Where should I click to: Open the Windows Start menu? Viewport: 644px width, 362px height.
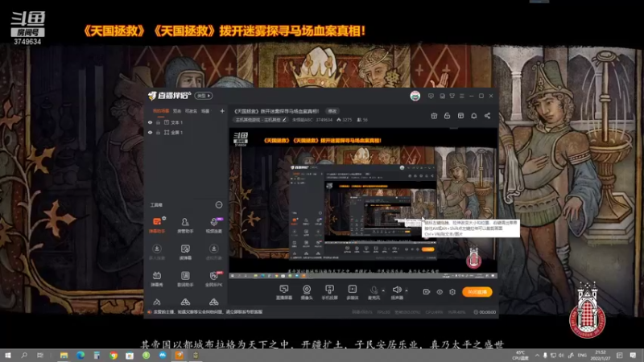(7, 356)
